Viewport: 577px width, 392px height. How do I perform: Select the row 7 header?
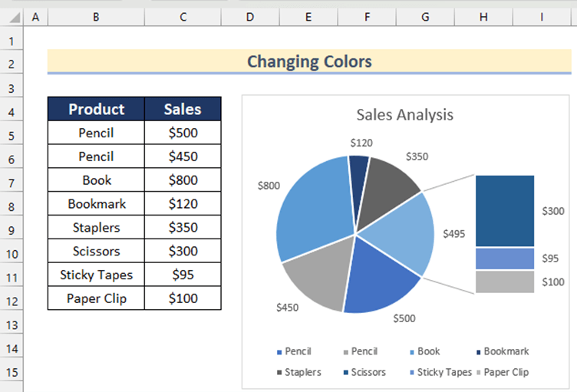(x=12, y=181)
